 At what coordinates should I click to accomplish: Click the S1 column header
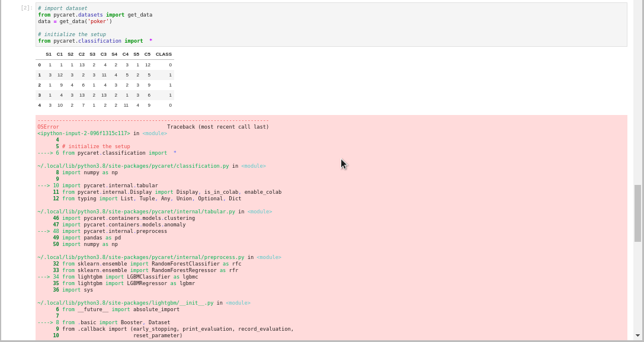click(x=49, y=54)
